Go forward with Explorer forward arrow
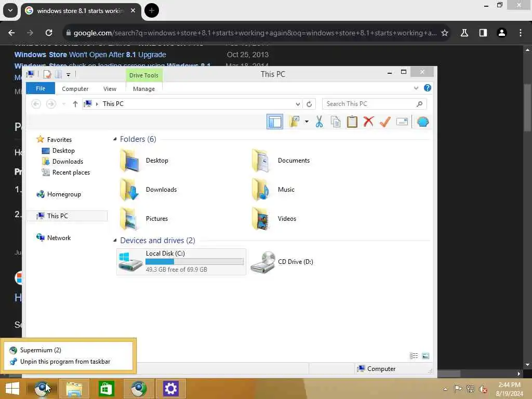 [x=51, y=104]
